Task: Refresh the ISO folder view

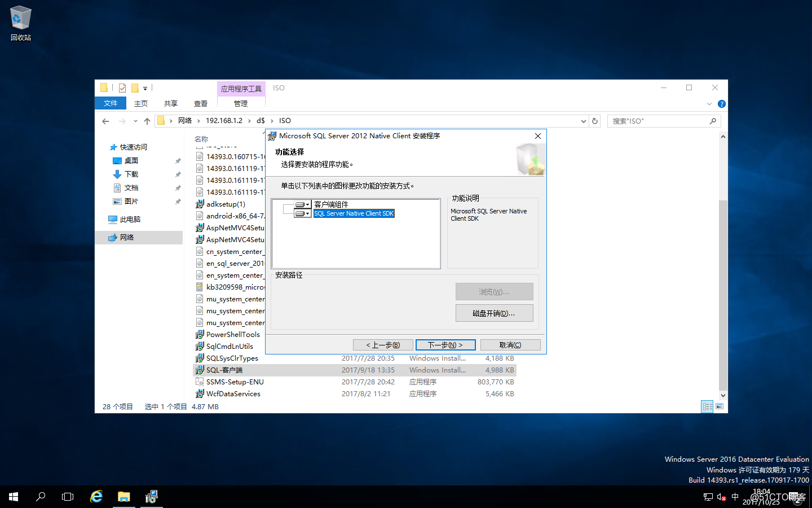Action: pos(595,121)
